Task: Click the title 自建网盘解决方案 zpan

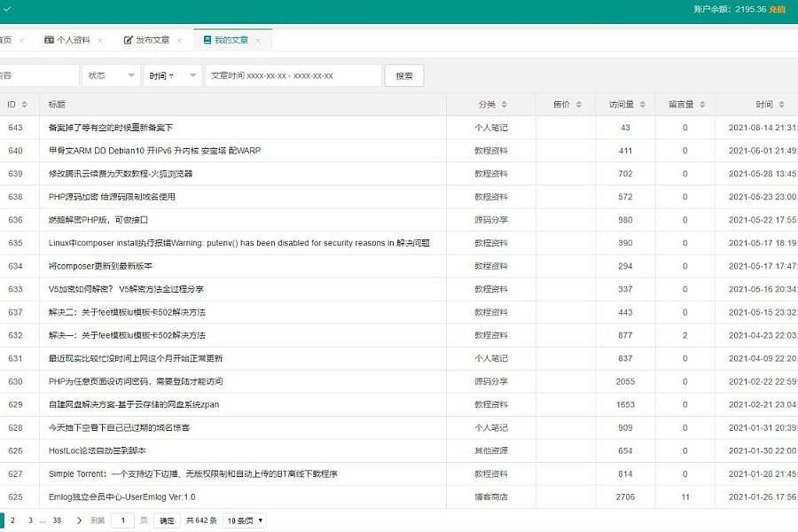Action: 134,404
